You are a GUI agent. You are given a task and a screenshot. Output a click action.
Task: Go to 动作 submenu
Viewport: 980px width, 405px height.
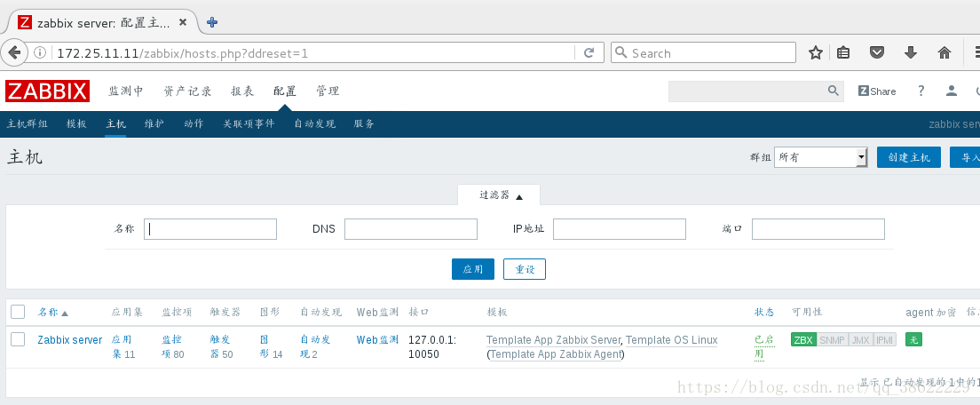point(194,123)
